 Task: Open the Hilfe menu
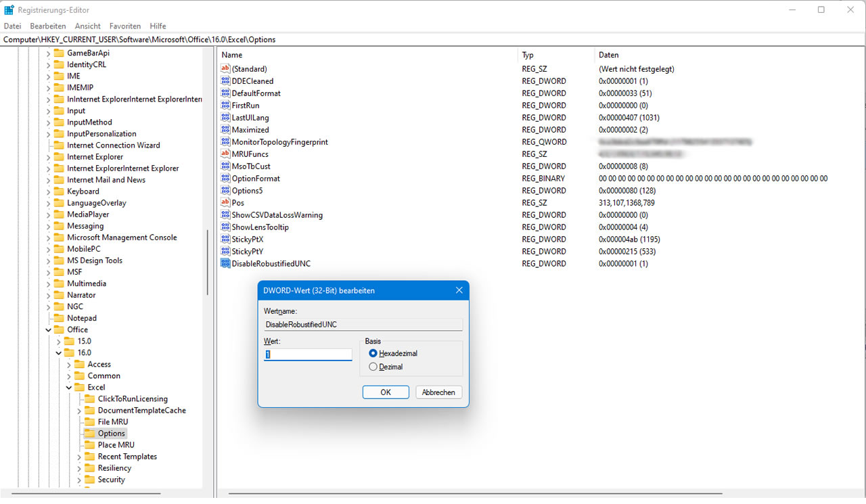pyautogui.click(x=158, y=26)
